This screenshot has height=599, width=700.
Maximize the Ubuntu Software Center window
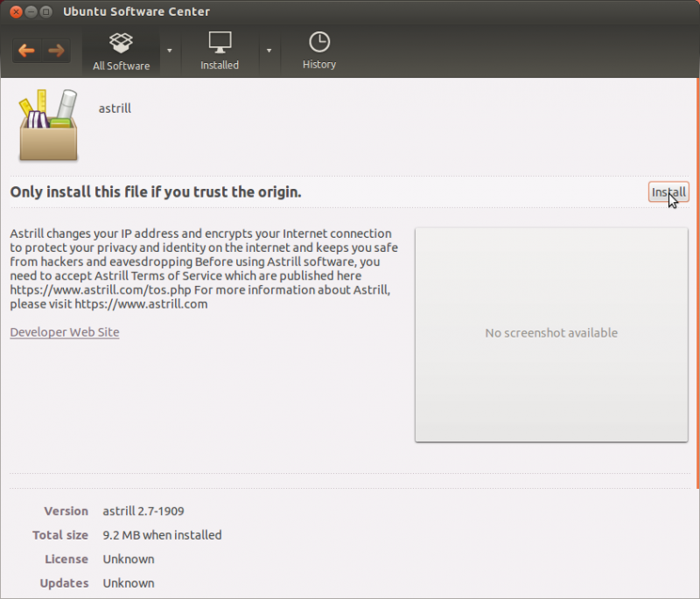pos(45,11)
